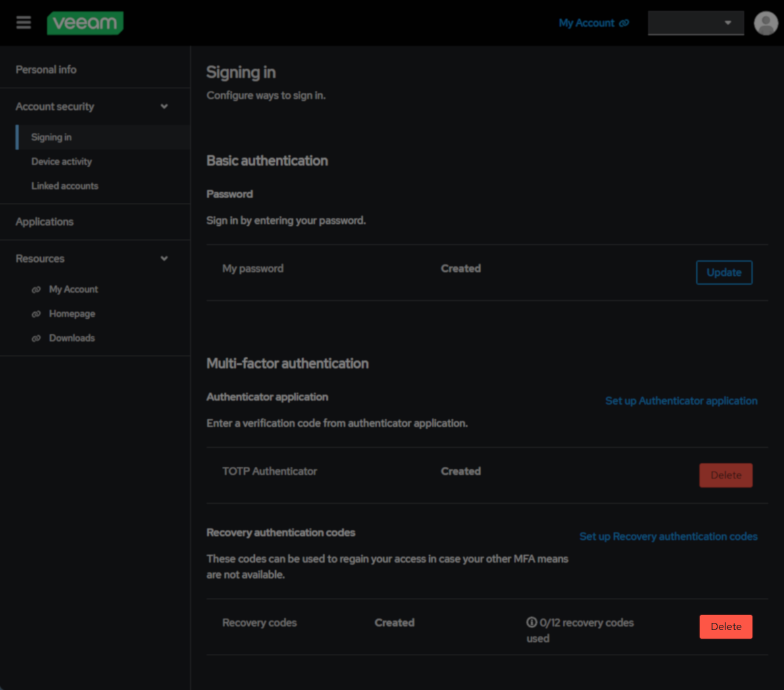
Task: Select Resources menu heading
Action: 40,259
